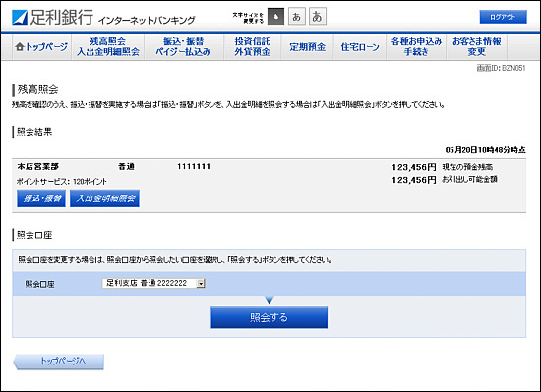
Task: Open 定期預金 menu item
Action: [x=307, y=47]
